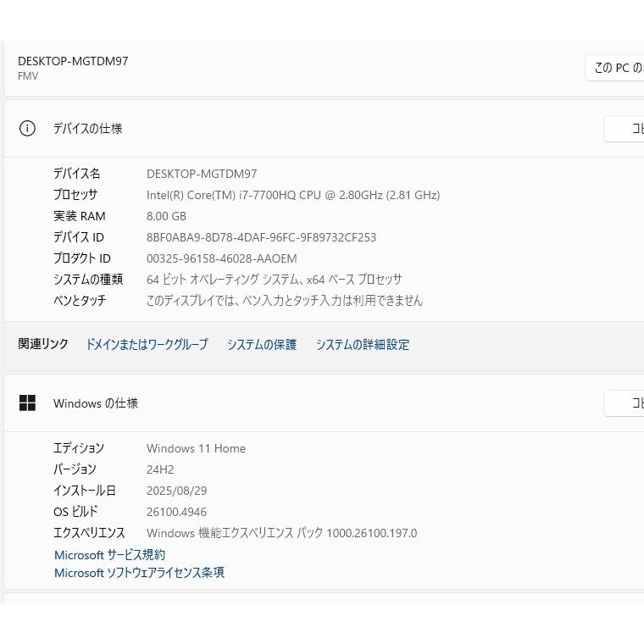Click the Windows logo icon beside Windows の仕様

(x=27, y=403)
